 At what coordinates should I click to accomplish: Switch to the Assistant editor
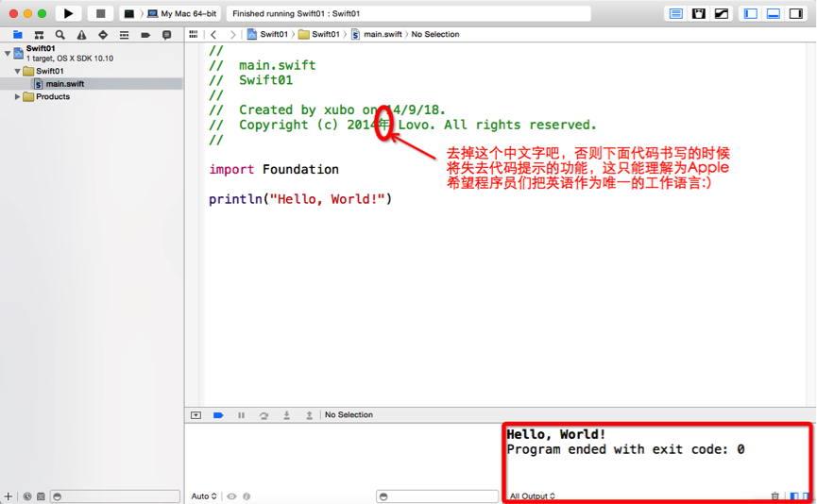point(698,13)
